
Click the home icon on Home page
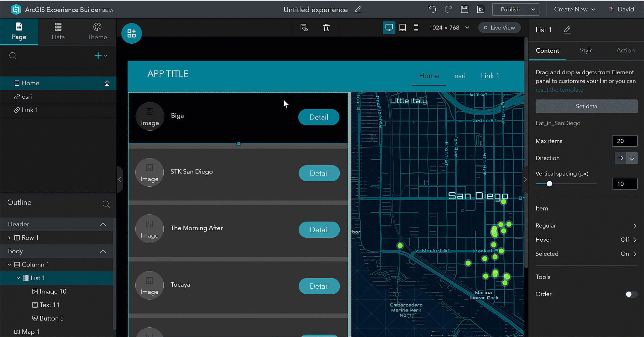[x=107, y=83]
